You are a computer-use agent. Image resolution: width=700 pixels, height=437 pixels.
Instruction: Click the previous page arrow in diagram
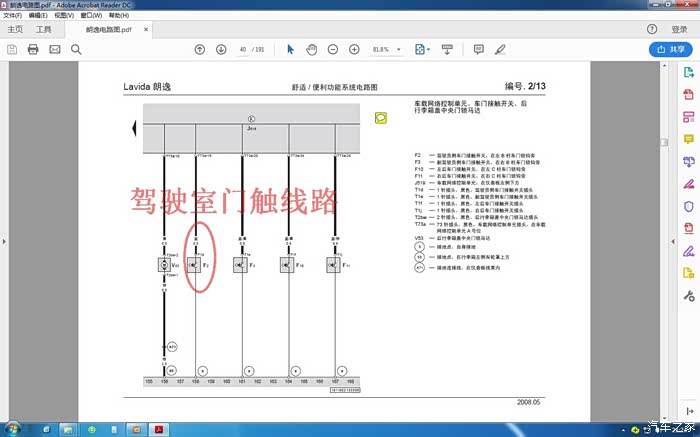tap(133, 129)
